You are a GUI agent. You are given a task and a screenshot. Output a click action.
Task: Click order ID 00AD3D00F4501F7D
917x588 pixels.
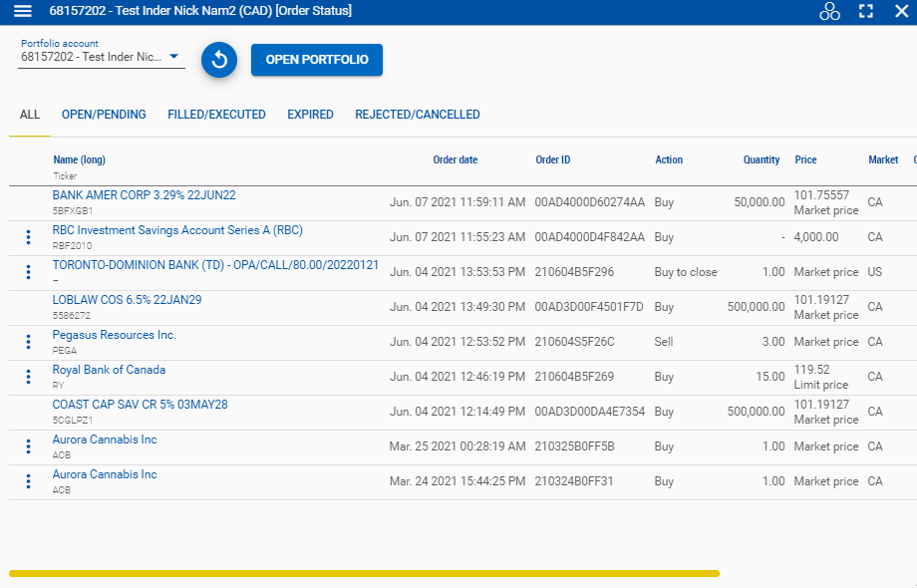[589, 307]
